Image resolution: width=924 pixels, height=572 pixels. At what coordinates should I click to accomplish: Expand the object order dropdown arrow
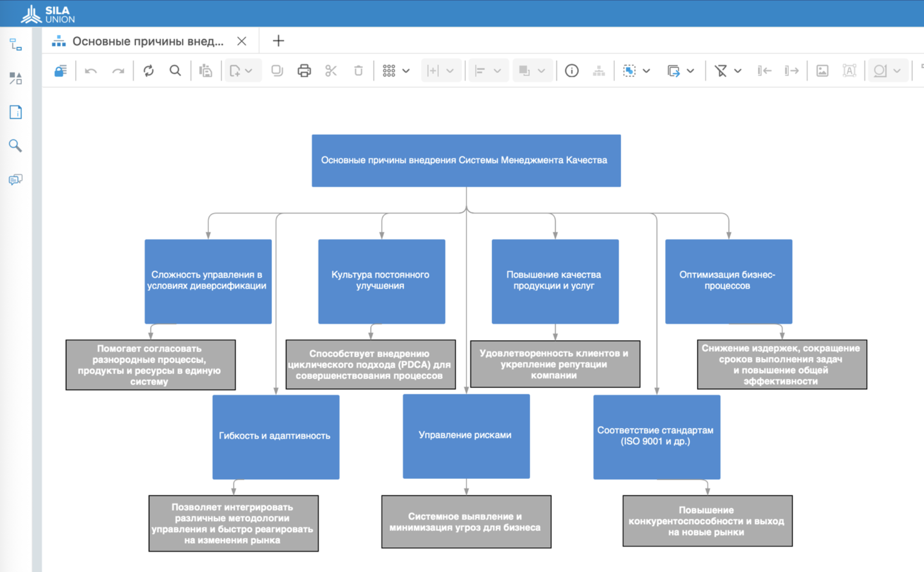click(x=542, y=71)
